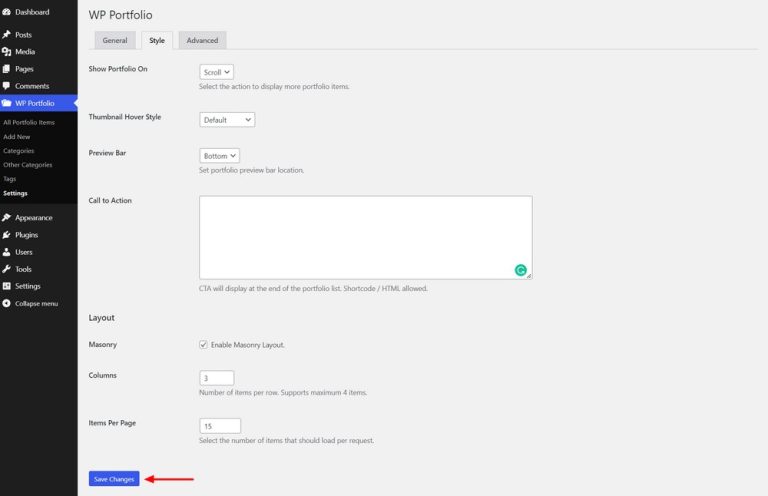Click inside the Call to Action textarea
The width and height of the screenshot is (768, 496).
coord(365,237)
